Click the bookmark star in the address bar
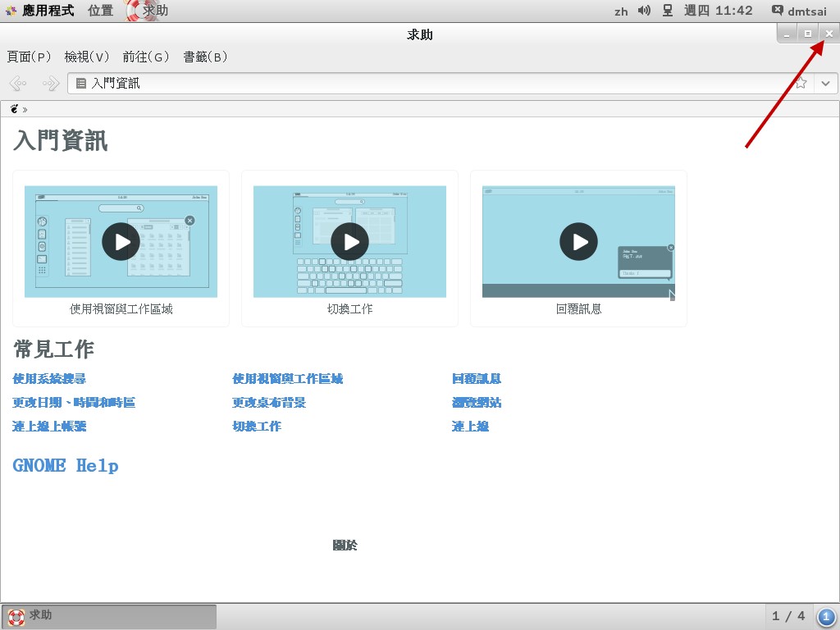 [801, 83]
